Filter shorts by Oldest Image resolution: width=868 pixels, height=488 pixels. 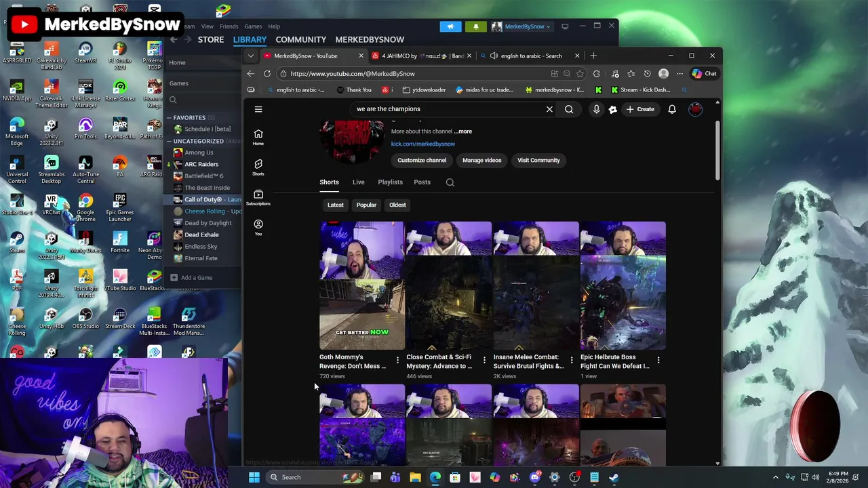397,205
